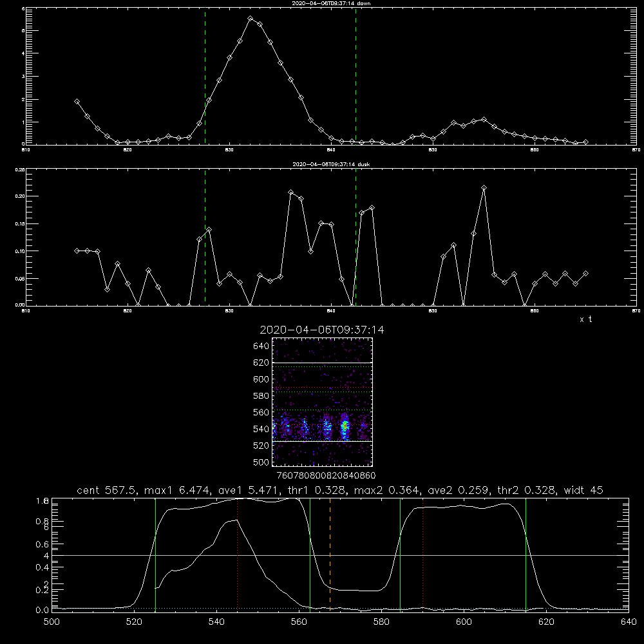Click the x-axis label string '760780800820840860' under the spectrogram
Viewport: 644px width, 644px height.
coord(326,475)
